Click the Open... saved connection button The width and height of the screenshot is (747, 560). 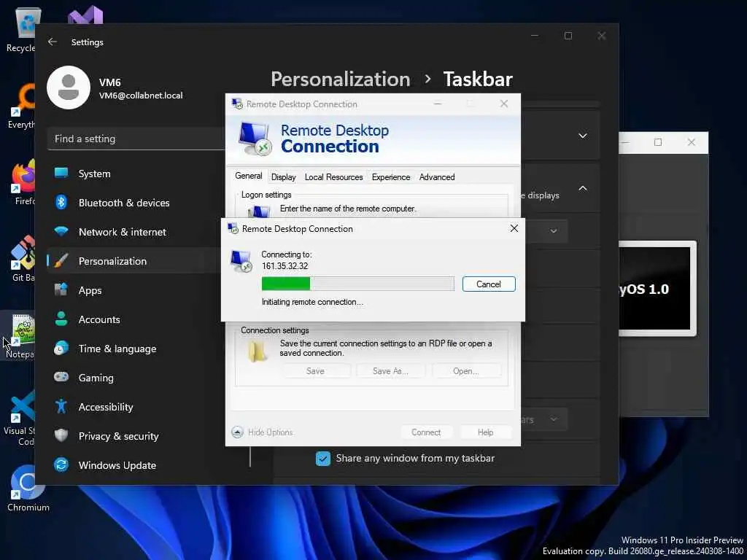(466, 371)
